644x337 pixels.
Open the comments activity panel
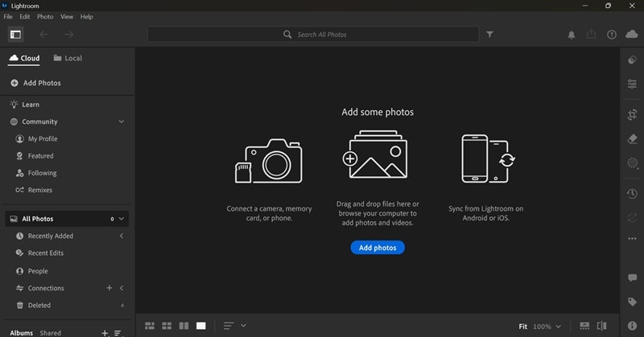633,278
